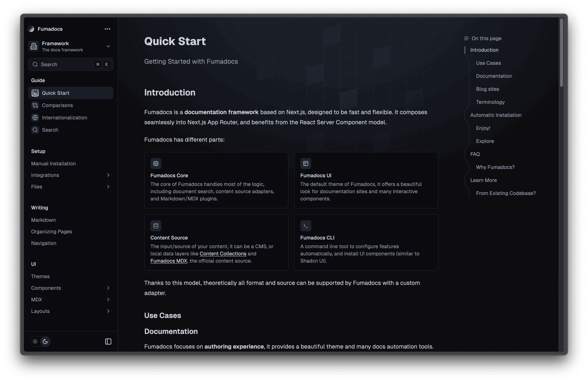
Task: Click the Fumadocs UI layout icon
Action: pyautogui.click(x=306, y=164)
